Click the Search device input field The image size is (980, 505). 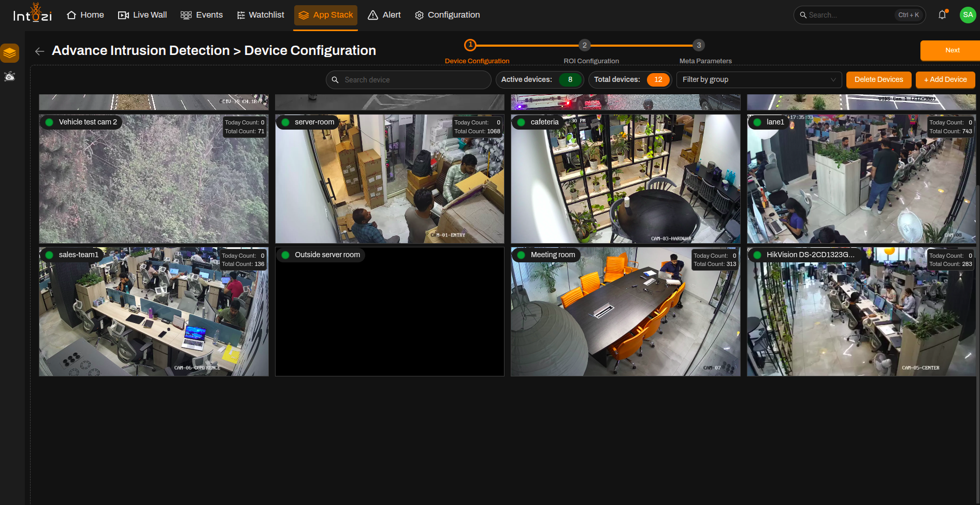coord(408,80)
